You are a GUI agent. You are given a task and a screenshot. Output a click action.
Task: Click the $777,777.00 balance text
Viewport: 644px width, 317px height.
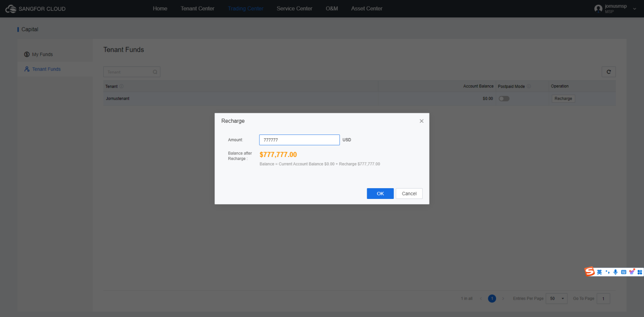pyautogui.click(x=278, y=154)
